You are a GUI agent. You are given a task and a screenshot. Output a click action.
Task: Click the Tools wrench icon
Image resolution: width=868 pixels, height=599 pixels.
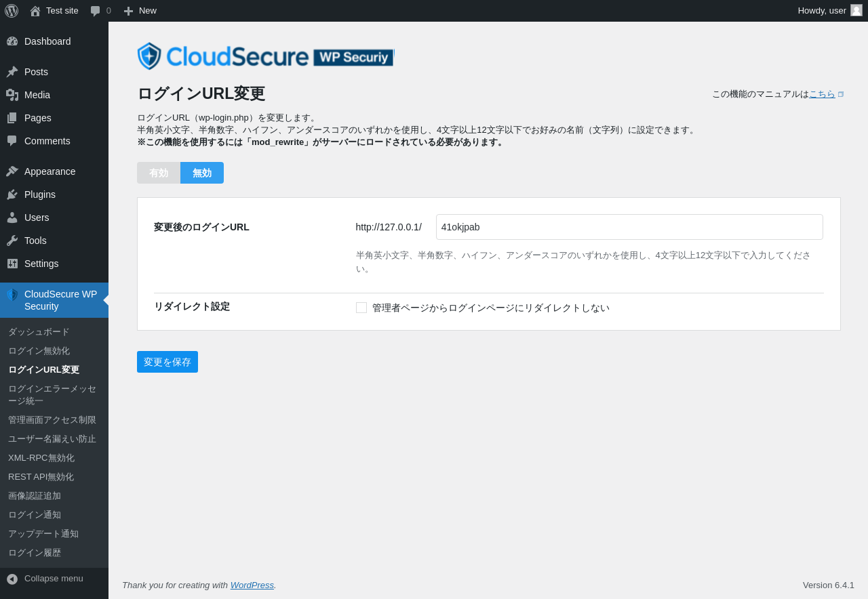[x=12, y=241]
